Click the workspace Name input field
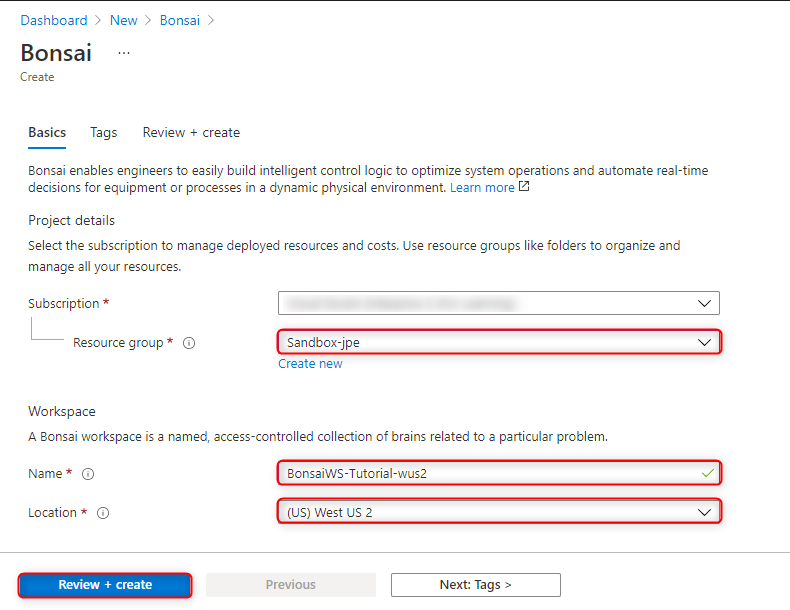 [499, 473]
